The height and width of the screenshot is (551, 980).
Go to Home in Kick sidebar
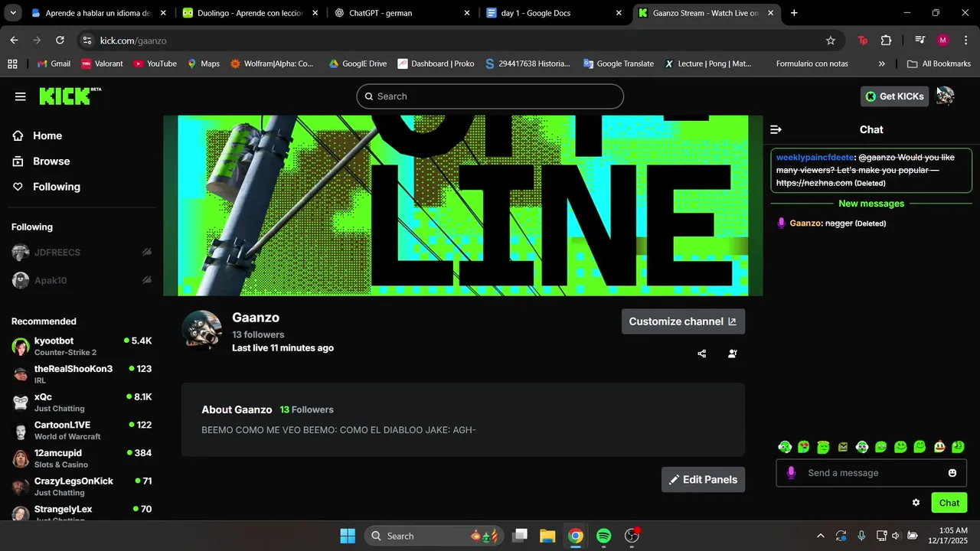[37, 135]
